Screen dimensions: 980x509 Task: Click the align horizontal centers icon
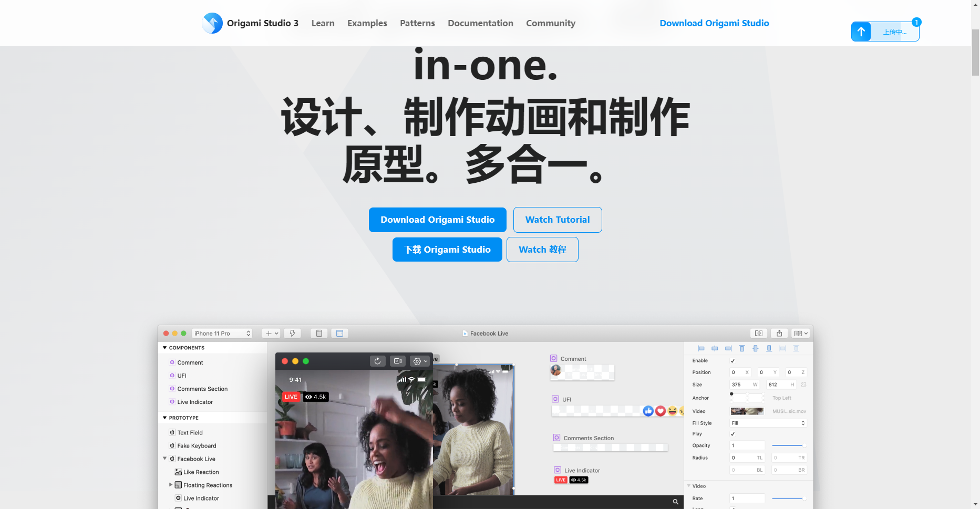(715, 348)
